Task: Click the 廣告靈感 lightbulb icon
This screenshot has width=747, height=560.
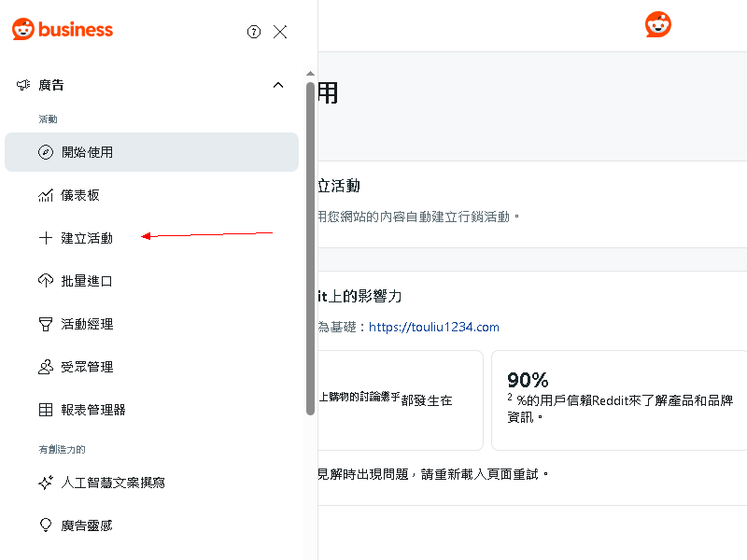Action: click(46, 525)
